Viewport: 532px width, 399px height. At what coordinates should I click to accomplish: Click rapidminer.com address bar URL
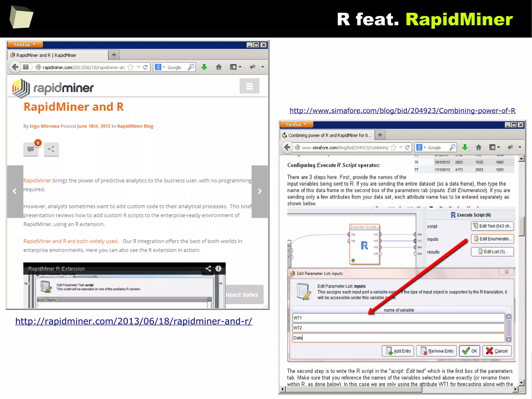pyautogui.click(x=84, y=67)
